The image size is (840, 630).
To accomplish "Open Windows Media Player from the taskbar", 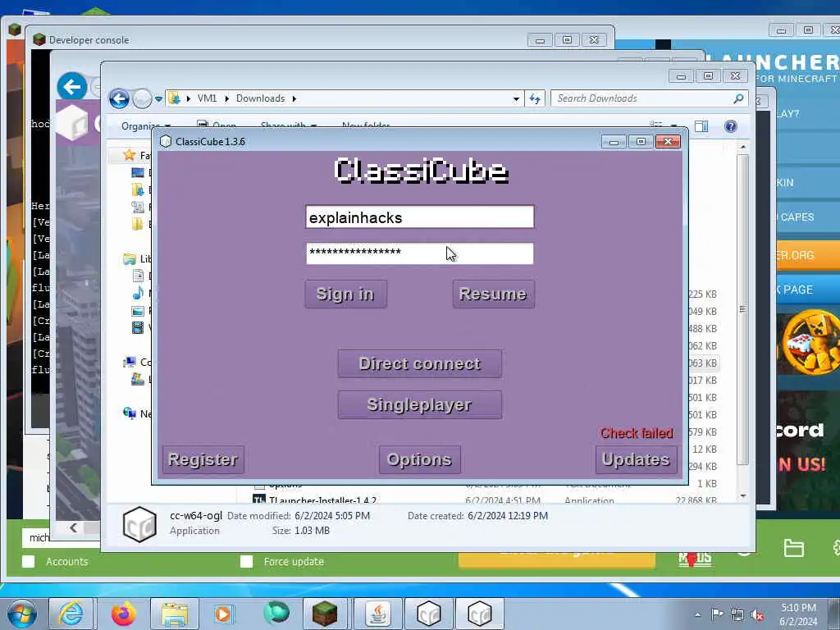I will (x=223, y=614).
